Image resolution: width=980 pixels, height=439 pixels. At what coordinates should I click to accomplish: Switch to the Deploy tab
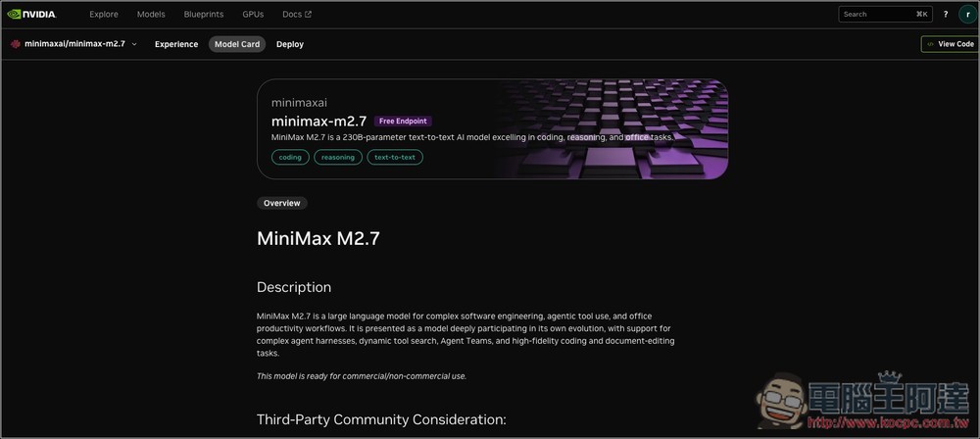point(290,44)
